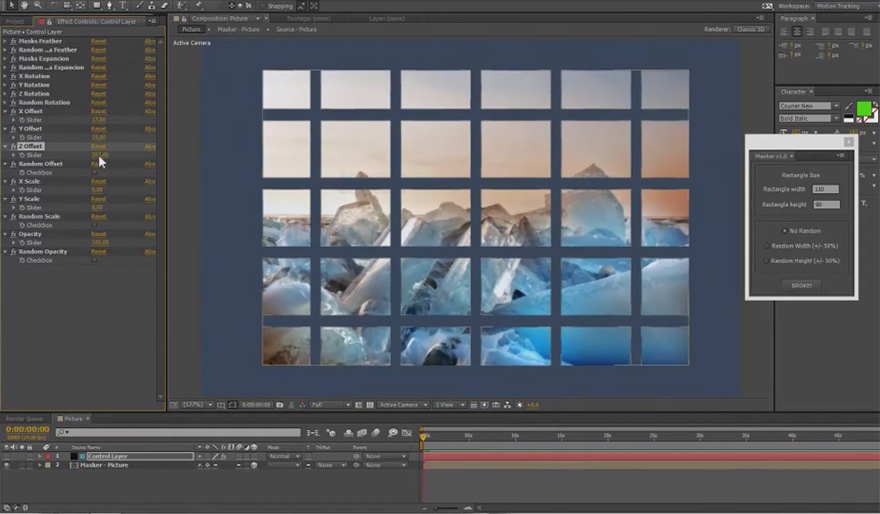Select the Unified Camera tool
The height and width of the screenshot is (514, 880).
tap(67, 5)
